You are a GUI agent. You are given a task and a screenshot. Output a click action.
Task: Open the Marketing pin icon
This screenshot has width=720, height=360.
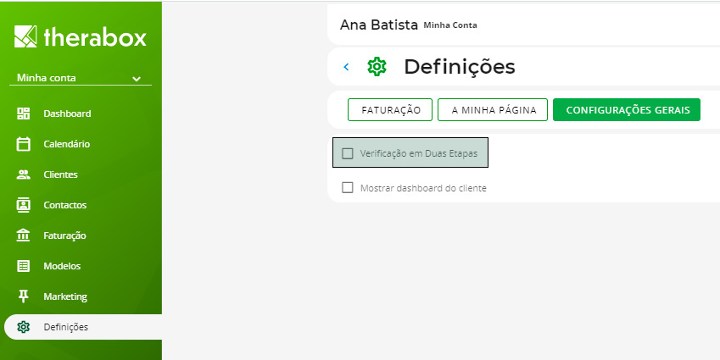tap(23, 296)
